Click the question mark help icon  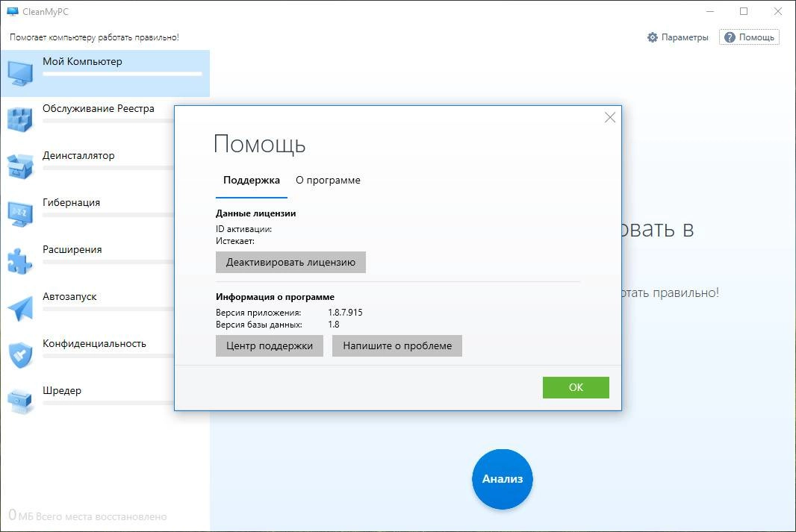730,37
